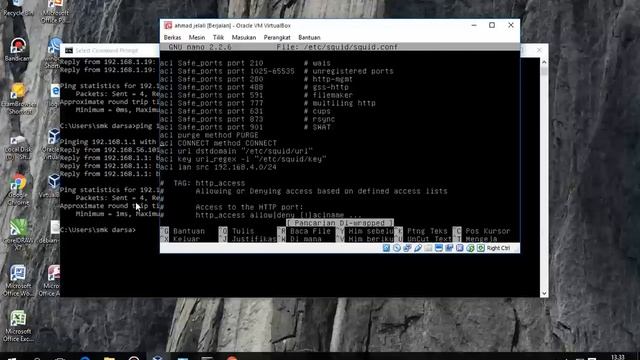Click the 'Pencarian Di-wrapped' status message
This screenshot has height=360, width=640.
(340, 223)
